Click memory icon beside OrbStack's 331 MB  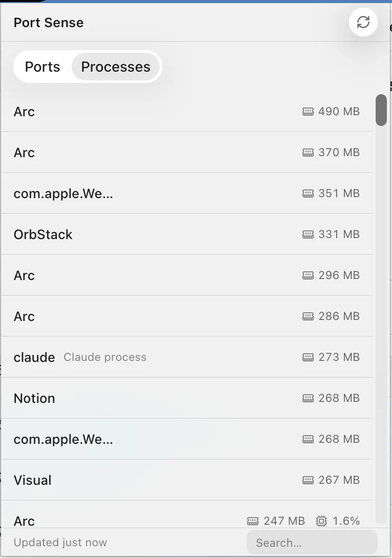308,234
